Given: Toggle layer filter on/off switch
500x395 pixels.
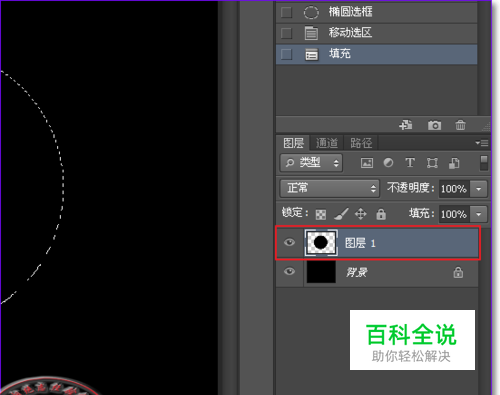Looking at the screenshot, I should point(484,163).
